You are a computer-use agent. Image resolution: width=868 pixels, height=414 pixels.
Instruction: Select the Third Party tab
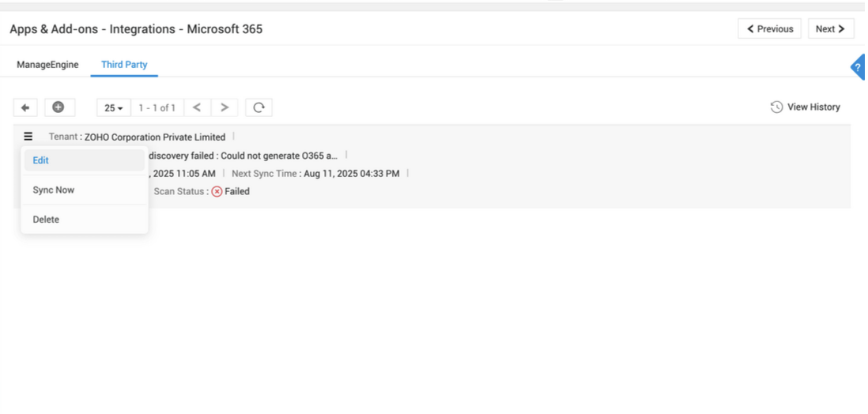[124, 65]
